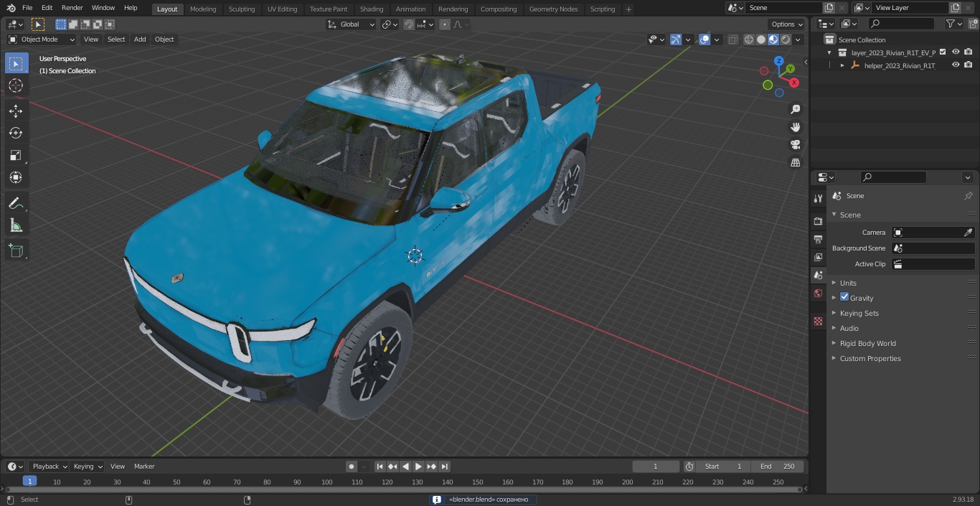Viewport: 980px width, 506px height.
Task: Hide layer_2023_Rivian_R1T_EV_P collection in viewport
Action: coord(956,52)
